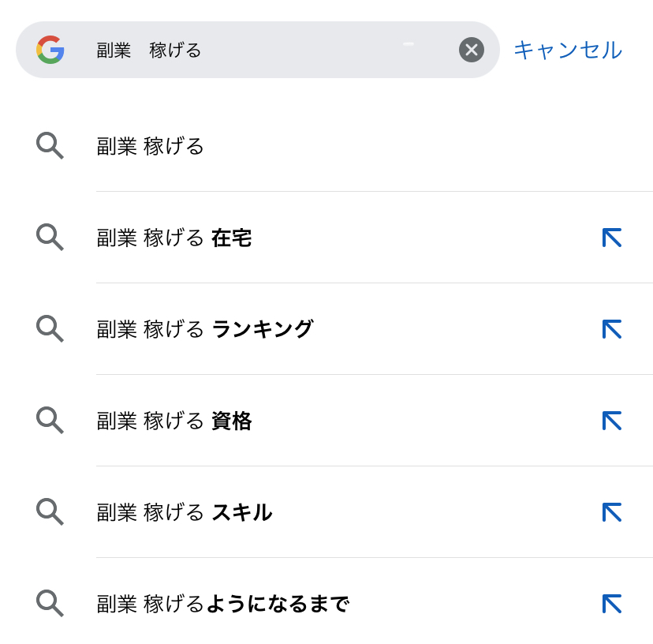Clear the search field with the X icon
The width and height of the screenshot is (653, 644).
tap(472, 50)
